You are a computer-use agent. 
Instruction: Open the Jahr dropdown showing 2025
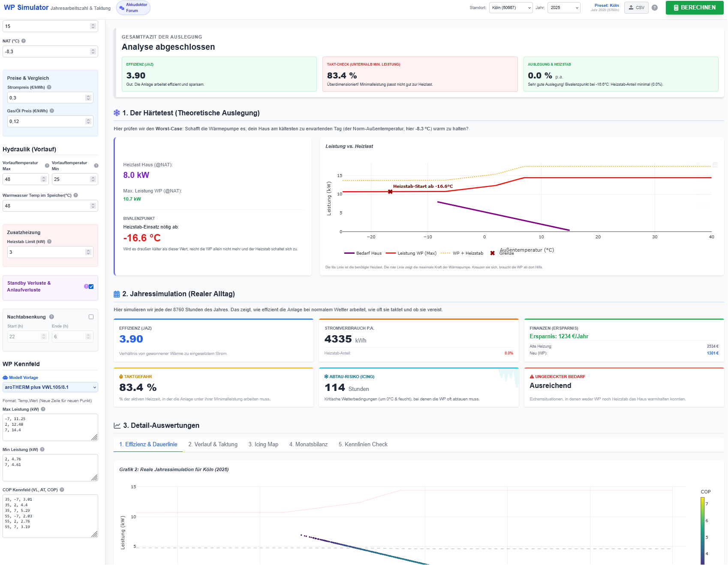[x=564, y=8]
